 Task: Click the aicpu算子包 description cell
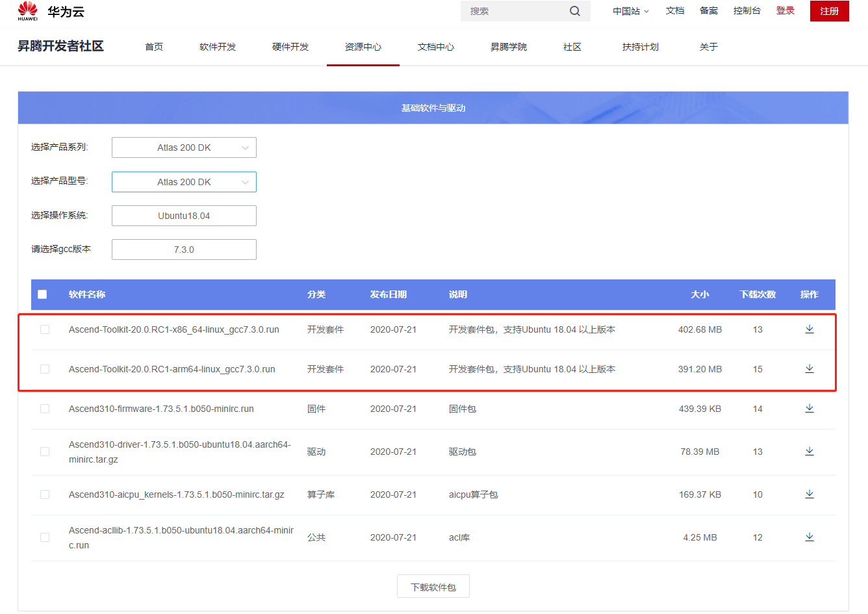coord(473,494)
